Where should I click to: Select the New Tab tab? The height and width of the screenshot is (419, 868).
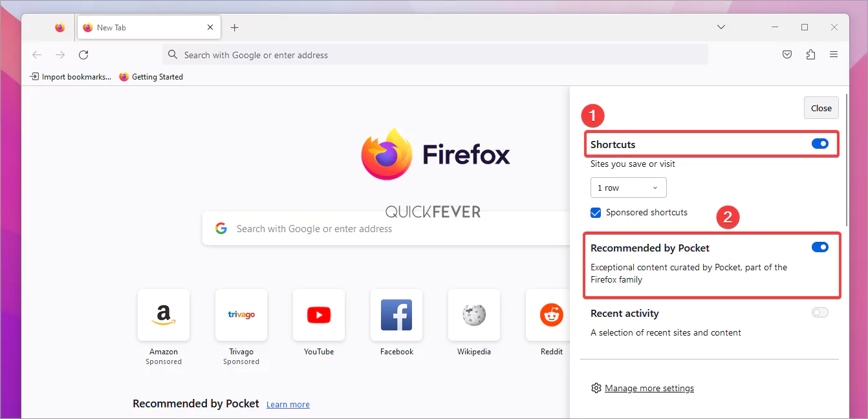coord(148,28)
